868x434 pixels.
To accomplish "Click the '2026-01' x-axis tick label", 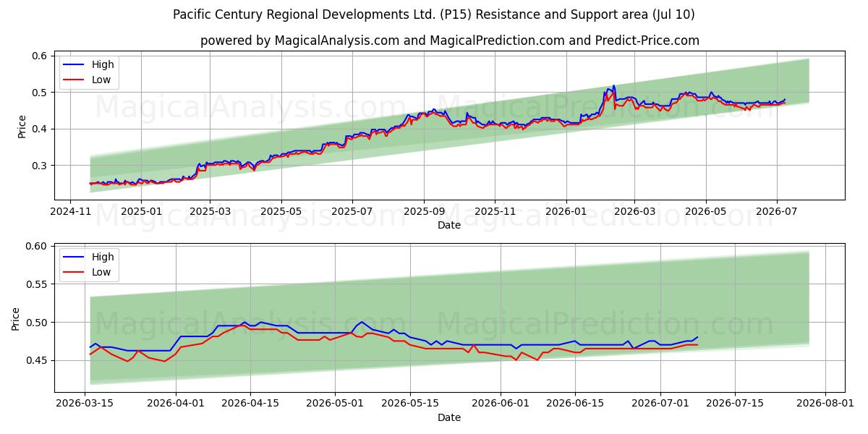I will click(x=566, y=211).
